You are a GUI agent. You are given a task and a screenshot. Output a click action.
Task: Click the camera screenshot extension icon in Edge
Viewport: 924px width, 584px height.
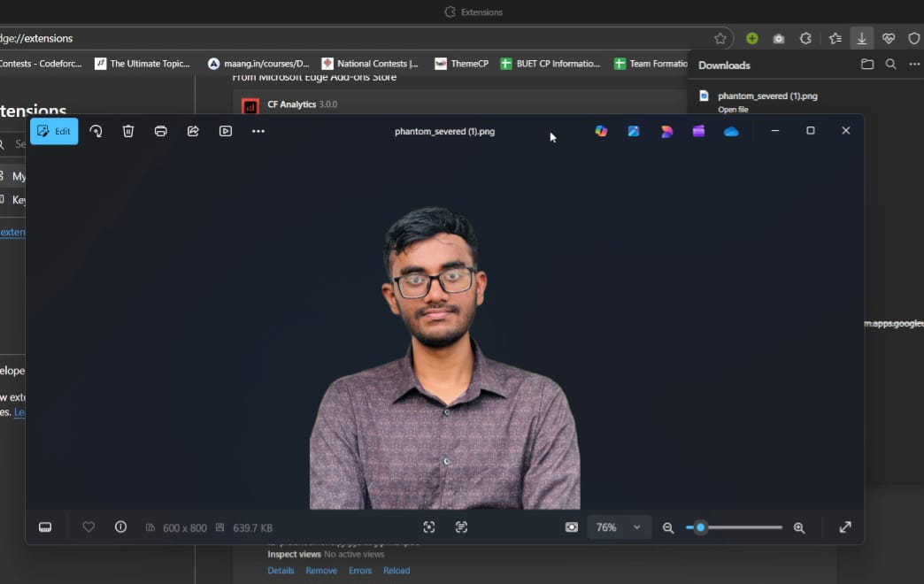click(779, 38)
